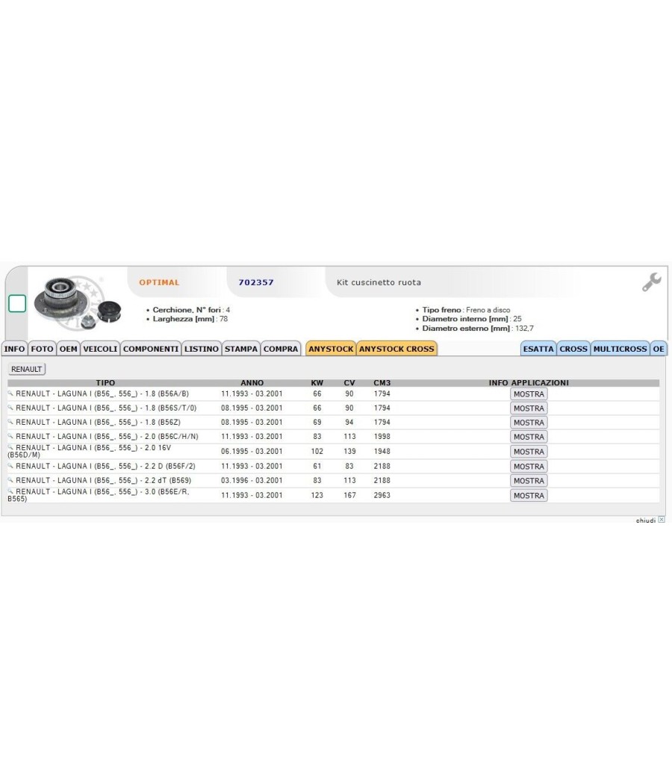Open the OEM tab
The height and width of the screenshot is (784, 672).
pos(69,349)
